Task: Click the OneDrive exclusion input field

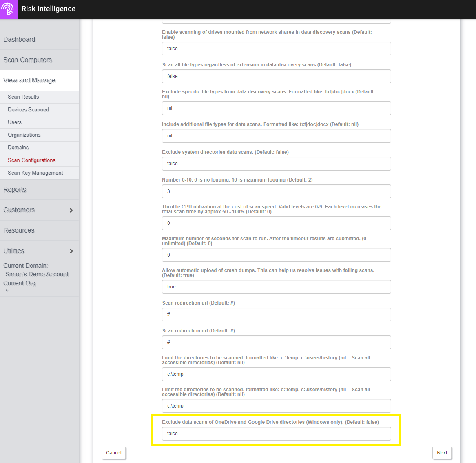Action: 276,434
